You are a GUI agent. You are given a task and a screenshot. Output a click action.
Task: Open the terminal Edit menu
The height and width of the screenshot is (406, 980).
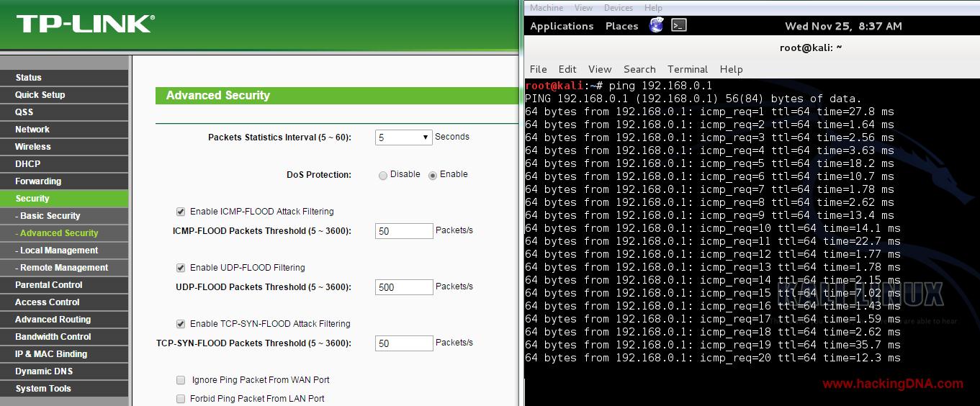pos(567,69)
